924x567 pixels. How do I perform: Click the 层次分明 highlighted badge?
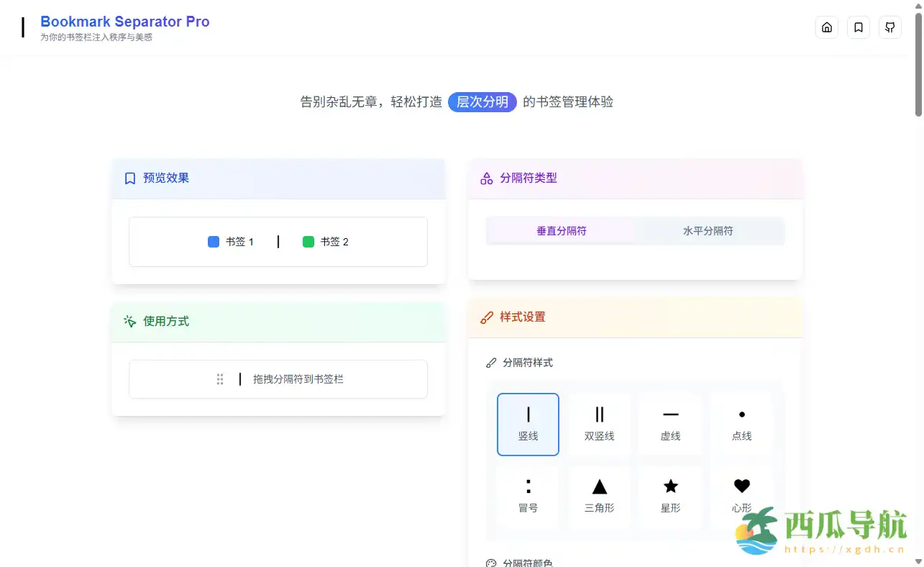pos(482,102)
